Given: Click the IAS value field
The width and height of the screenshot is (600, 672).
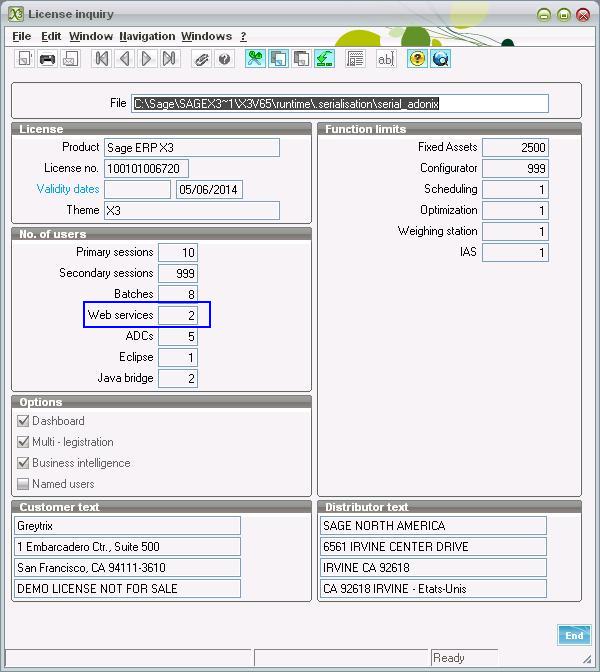Looking at the screenshot, I should (515, 252).
